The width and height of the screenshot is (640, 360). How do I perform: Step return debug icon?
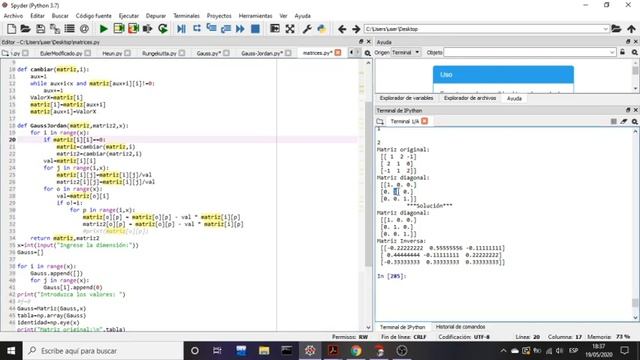(x=226, y=29)
